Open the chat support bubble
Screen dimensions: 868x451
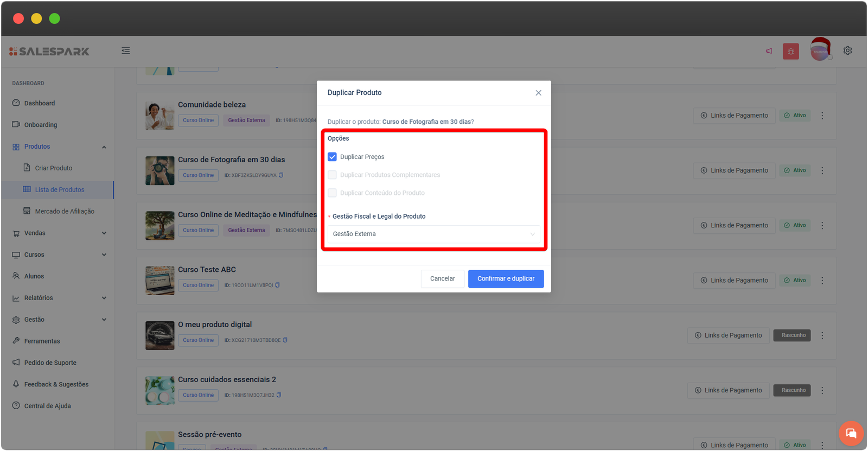pos(851,433)
